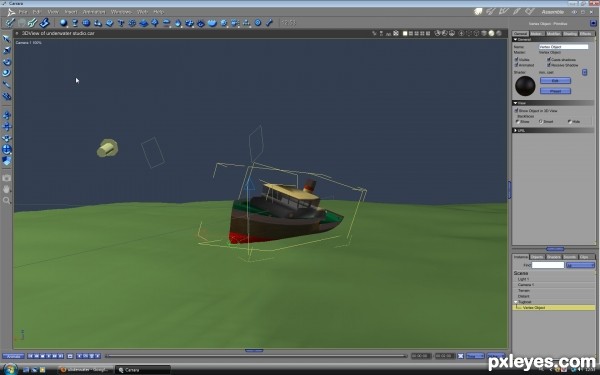Click the black shader preview sphere

525,86
